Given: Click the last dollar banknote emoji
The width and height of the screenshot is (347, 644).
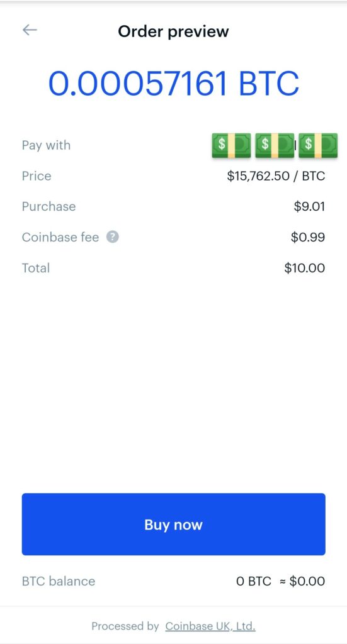Looking at the screenshot, I should [318, 145].
